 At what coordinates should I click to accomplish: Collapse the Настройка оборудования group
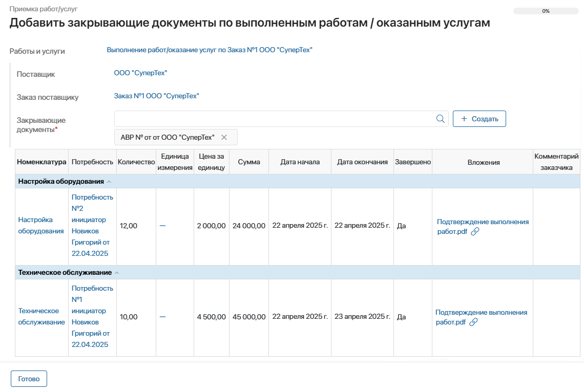(109, 182)
